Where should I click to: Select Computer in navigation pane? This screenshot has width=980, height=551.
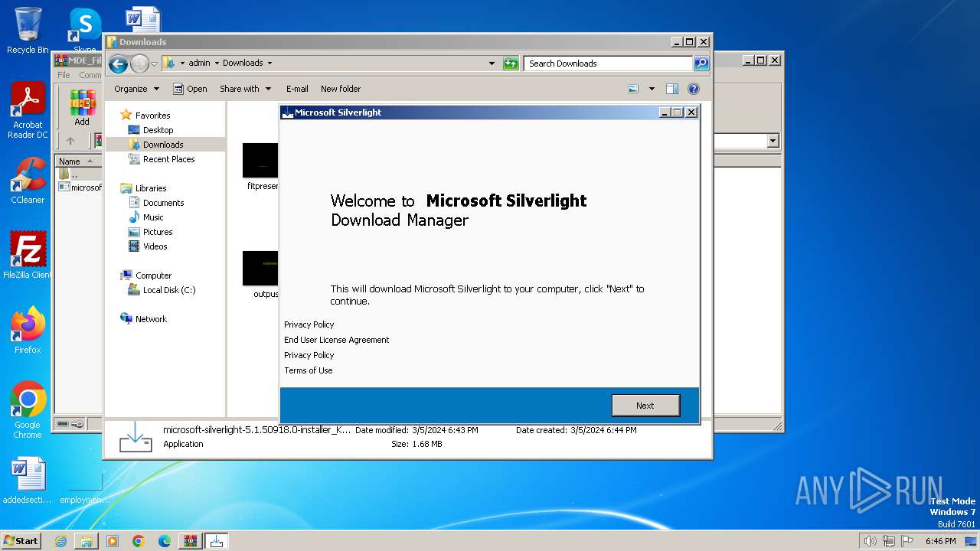(x=153, y=275)
